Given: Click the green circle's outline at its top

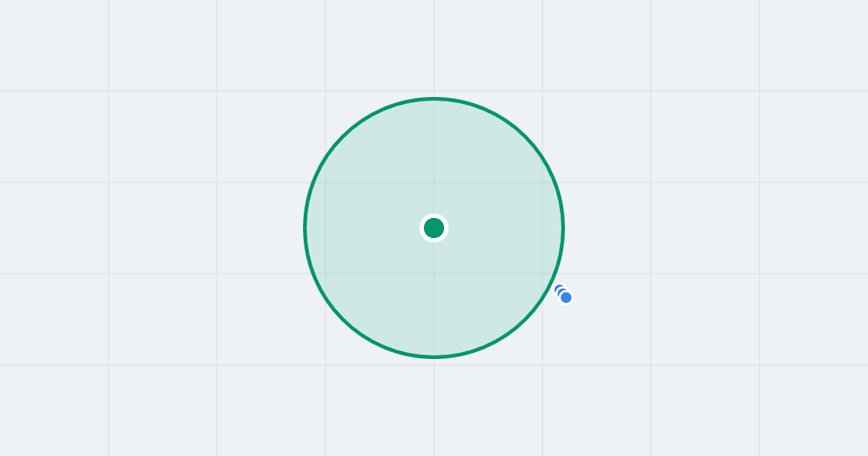Looking at the screenshot, I should [x=434, y=98].
